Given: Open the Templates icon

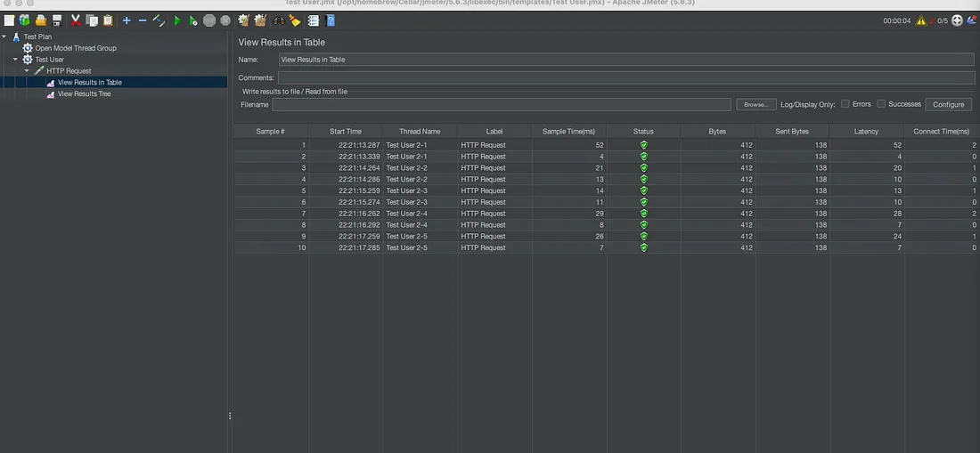Looking at the screenshot, I should tap(24, 20).
